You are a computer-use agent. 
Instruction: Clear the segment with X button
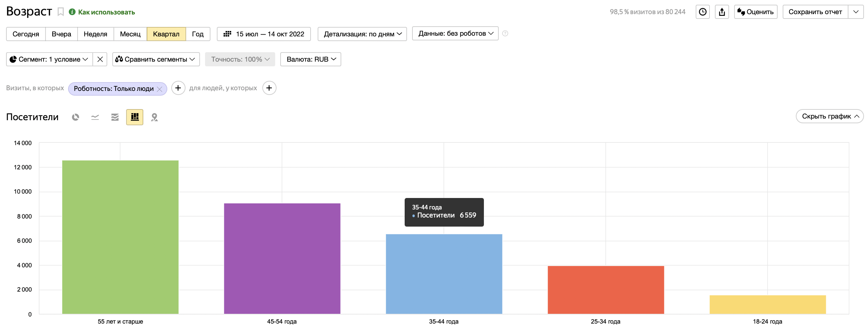click(100, 59)
